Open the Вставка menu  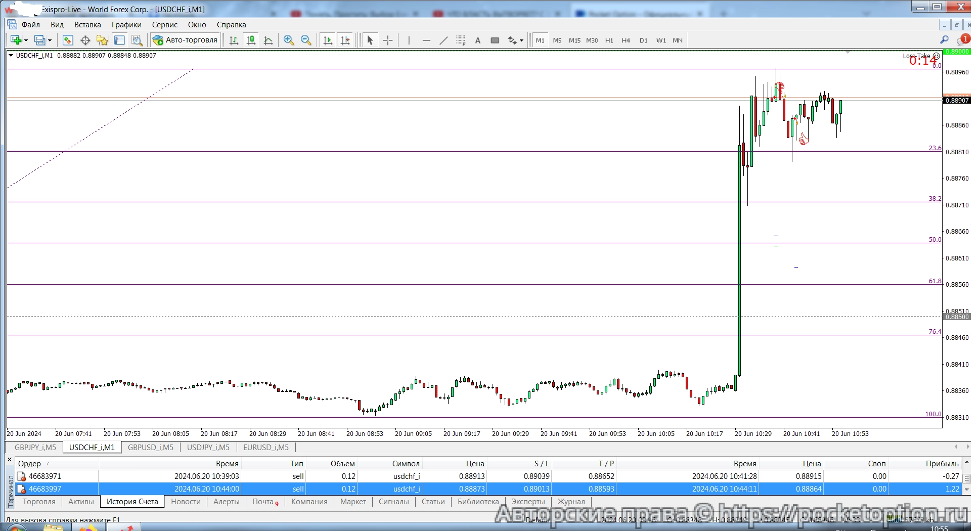tap(87, 24)
